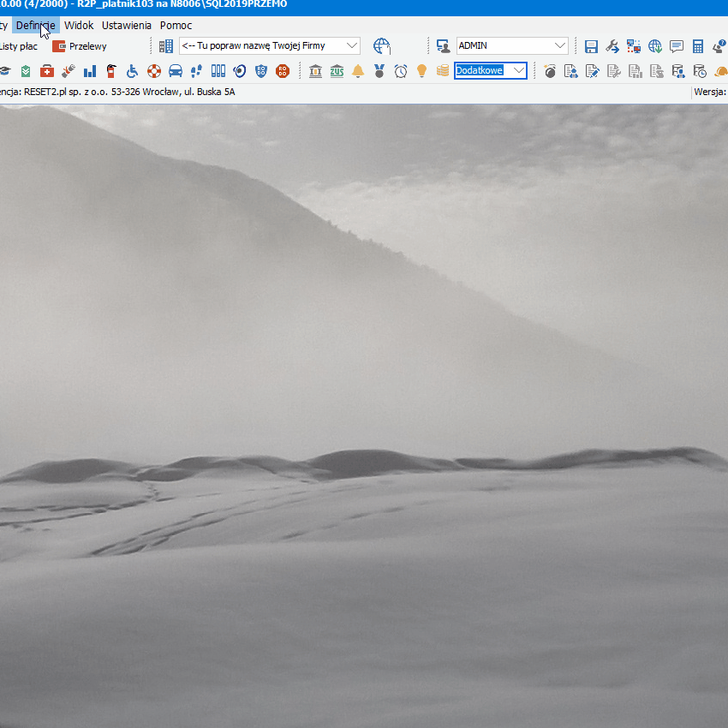Click the alarm clock icon

point(401,71)
